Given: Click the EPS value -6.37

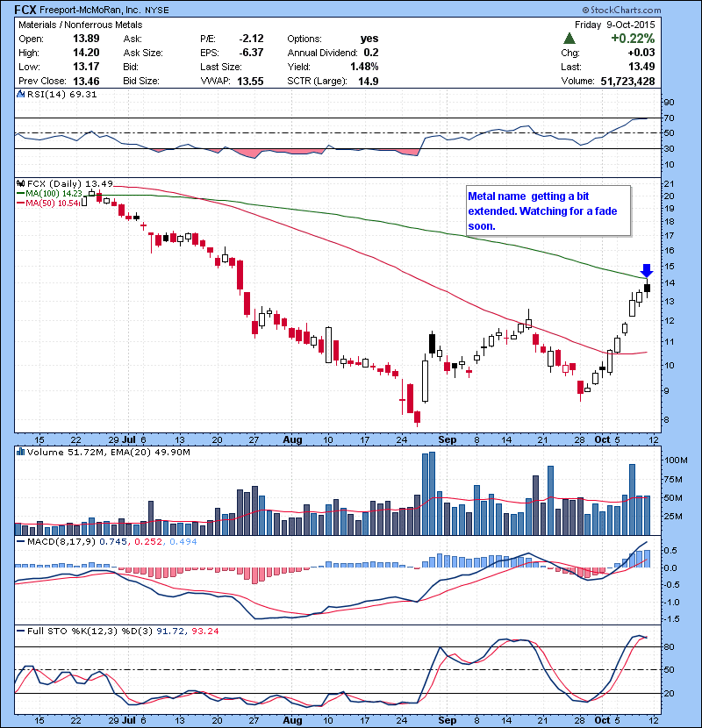Looking at the screenshot, I should click(x=251, y=53).
